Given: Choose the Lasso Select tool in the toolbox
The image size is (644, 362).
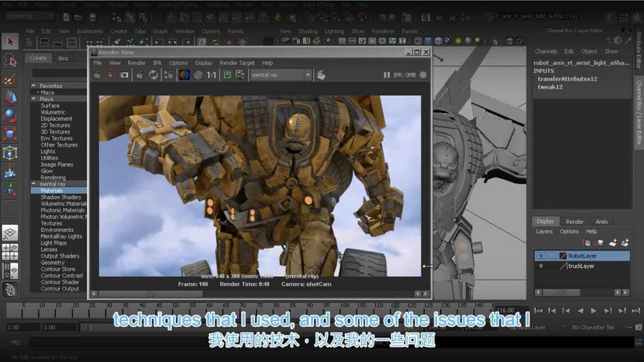Looking at the screenshot, I should pyautogui.click(x=10, y=61).
